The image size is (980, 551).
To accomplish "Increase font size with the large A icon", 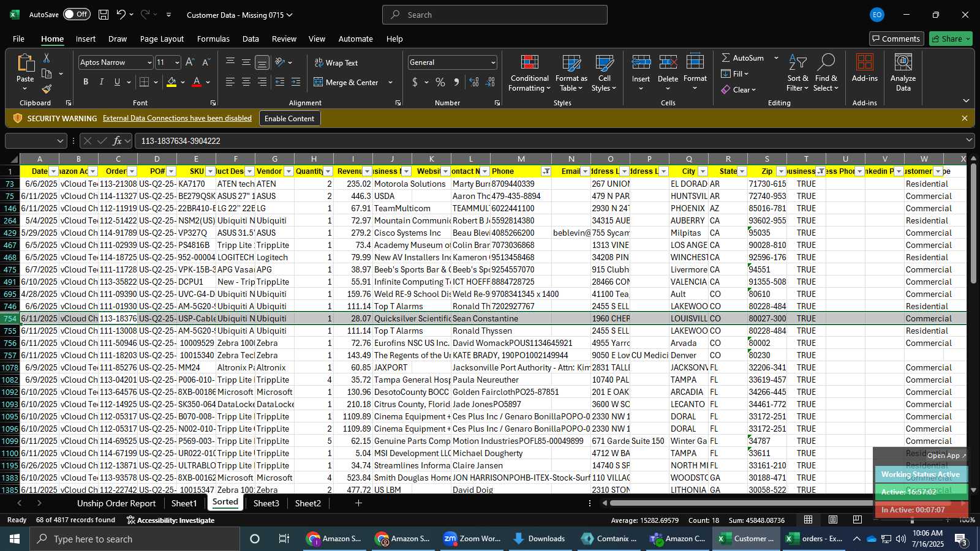I will (x=190, y=62).
